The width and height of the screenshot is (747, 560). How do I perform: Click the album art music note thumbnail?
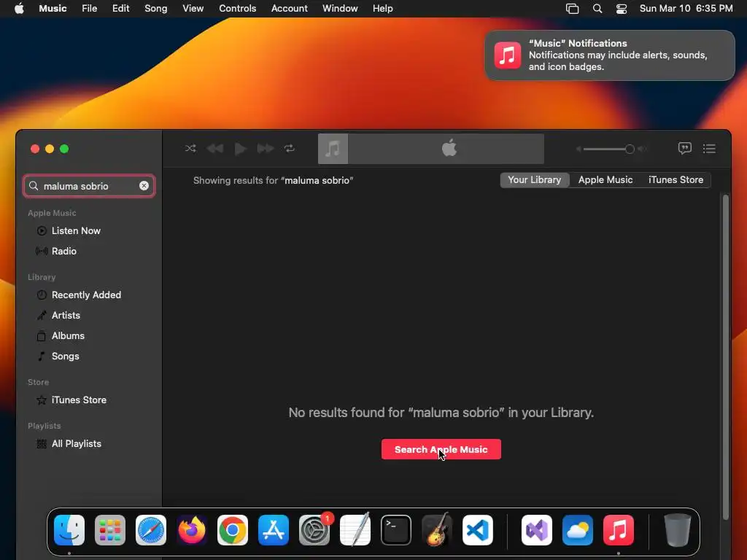coord(333,149)
